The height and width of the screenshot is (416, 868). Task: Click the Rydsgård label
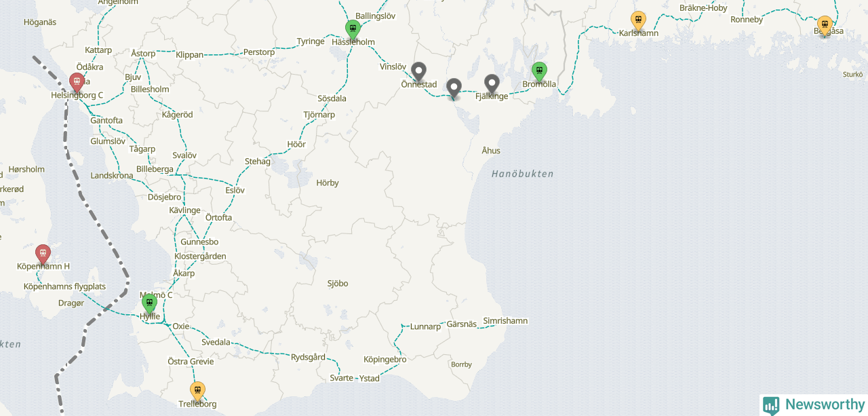click(x=309, y=358)
